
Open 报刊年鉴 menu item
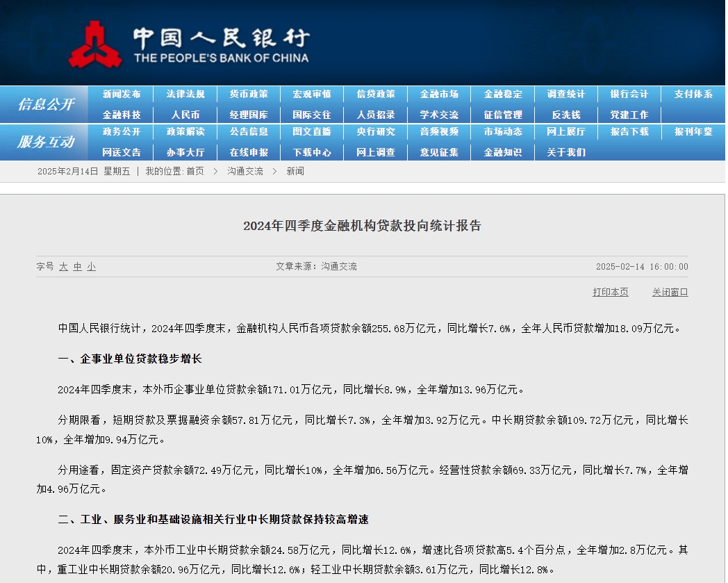pos(693,132)
